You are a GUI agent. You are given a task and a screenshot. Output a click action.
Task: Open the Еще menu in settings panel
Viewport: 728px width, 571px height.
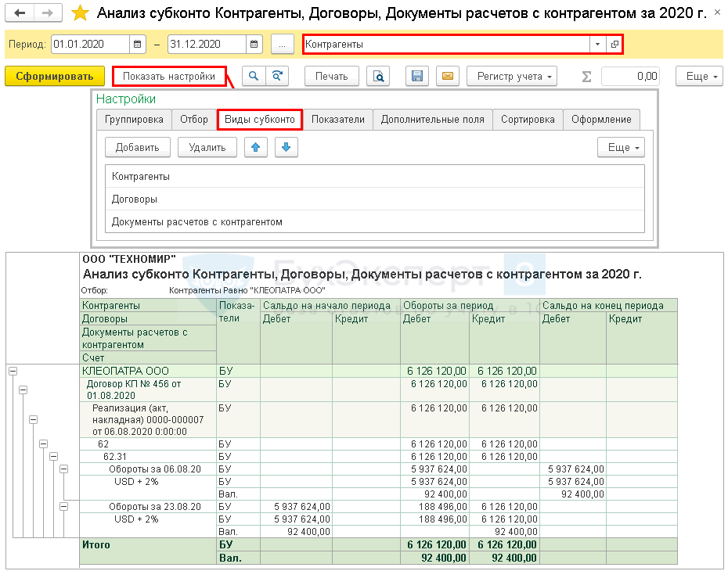(621, 147)
